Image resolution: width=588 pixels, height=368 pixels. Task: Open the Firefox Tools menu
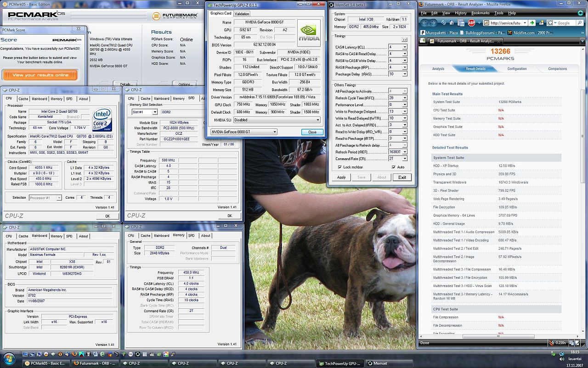(499, 13)
